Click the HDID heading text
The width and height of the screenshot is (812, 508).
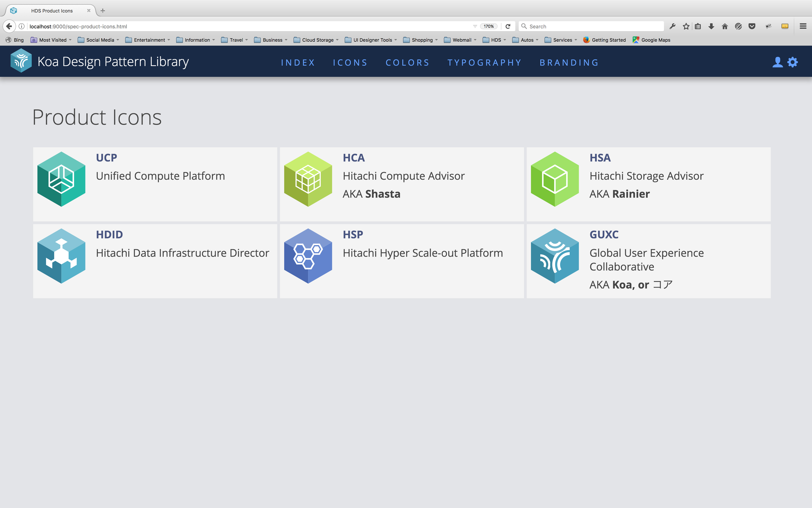(109, 235)
